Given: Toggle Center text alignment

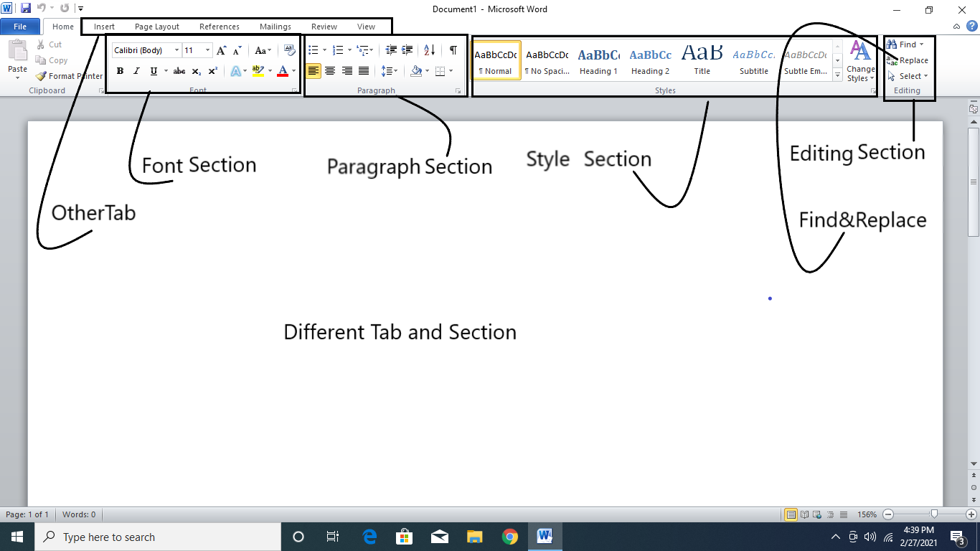Looking at the screenshot, I should coord(330,71).
